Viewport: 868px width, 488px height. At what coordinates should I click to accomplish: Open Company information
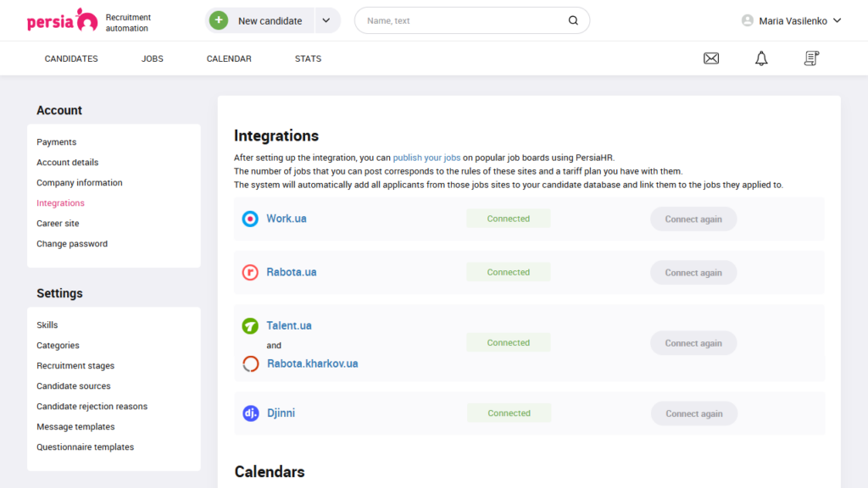(x=80, y=183)
